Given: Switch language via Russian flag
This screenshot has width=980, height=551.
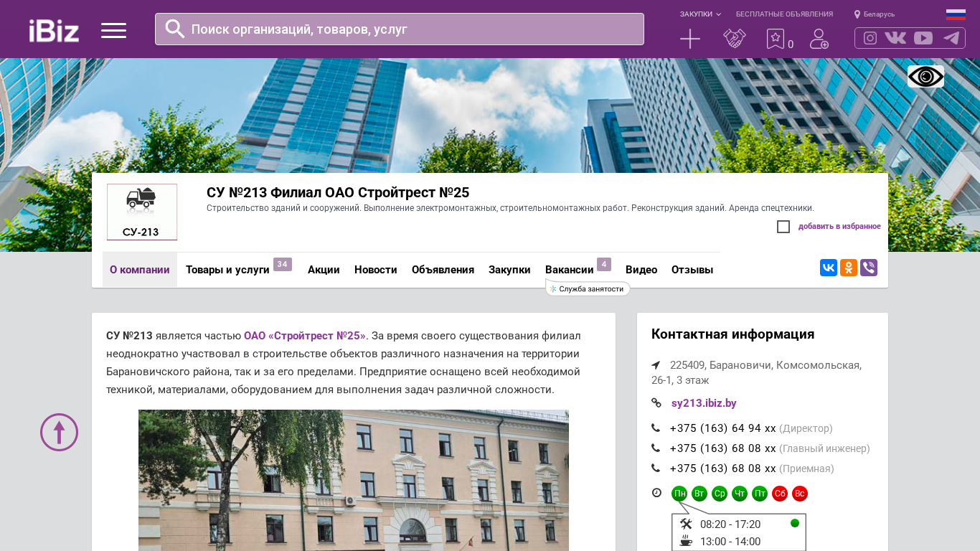Looking at the screenshot, I should [956, 14].
